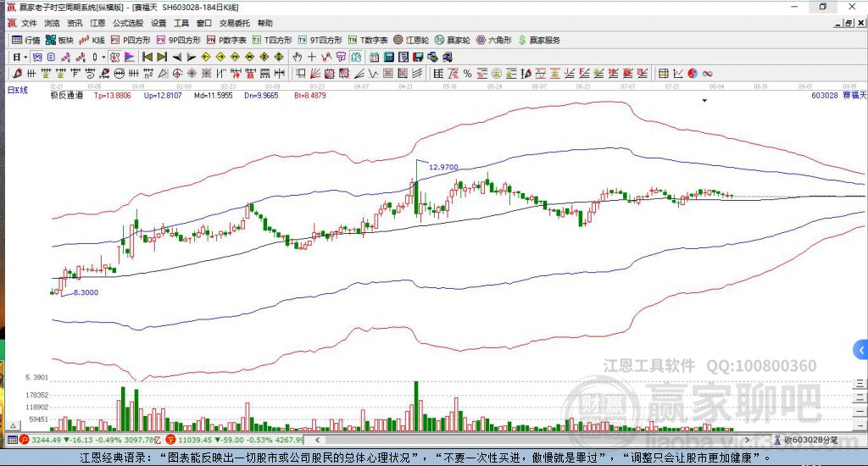Select the hand pan tool
The height and width of the screenshot is (466, 868).
click(x=298, y=57)
